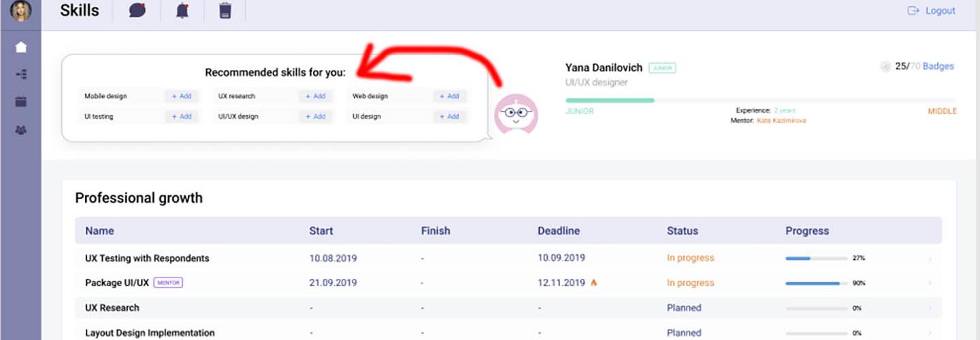This screenshot has width=980, height=340.
Task: Expand the UX Research row arrow
Action: click(x=930, y=308)
